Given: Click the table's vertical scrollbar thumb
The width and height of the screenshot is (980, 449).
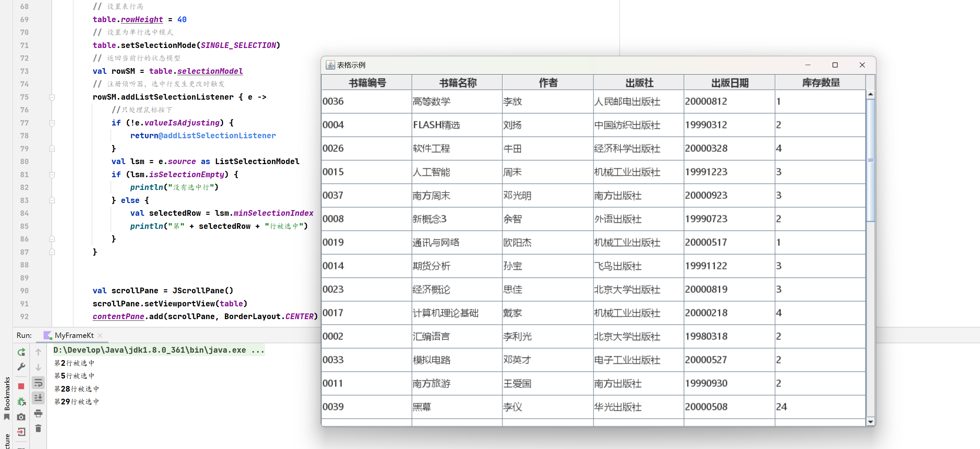Looking at the screenshot, I should [870, 160].
